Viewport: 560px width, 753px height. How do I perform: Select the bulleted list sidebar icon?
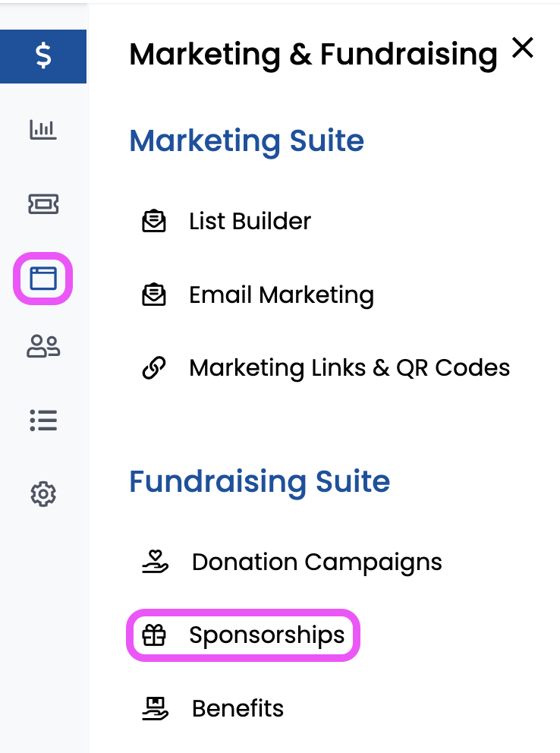43,420
